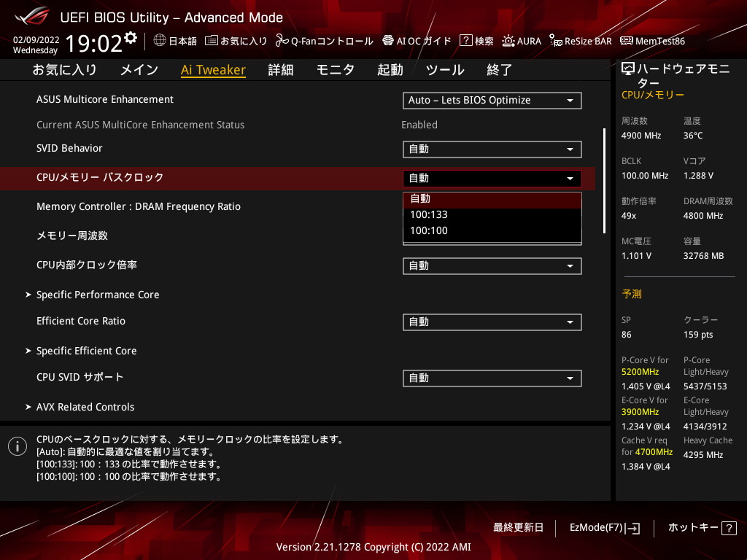The width and height of the screenshot is (747, 560).
Task: Click Current ASUS MultiCore Enhancement Status label
Action: tap(141, 125)
